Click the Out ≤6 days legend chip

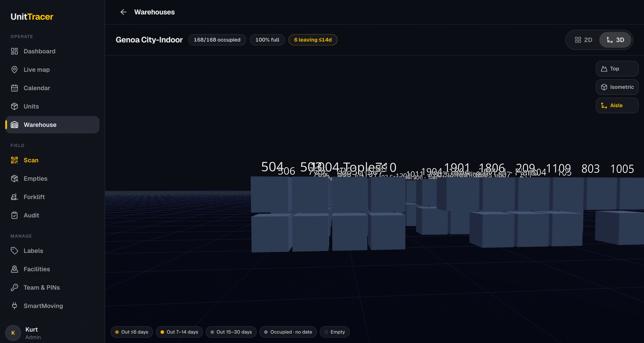[132, 332]
